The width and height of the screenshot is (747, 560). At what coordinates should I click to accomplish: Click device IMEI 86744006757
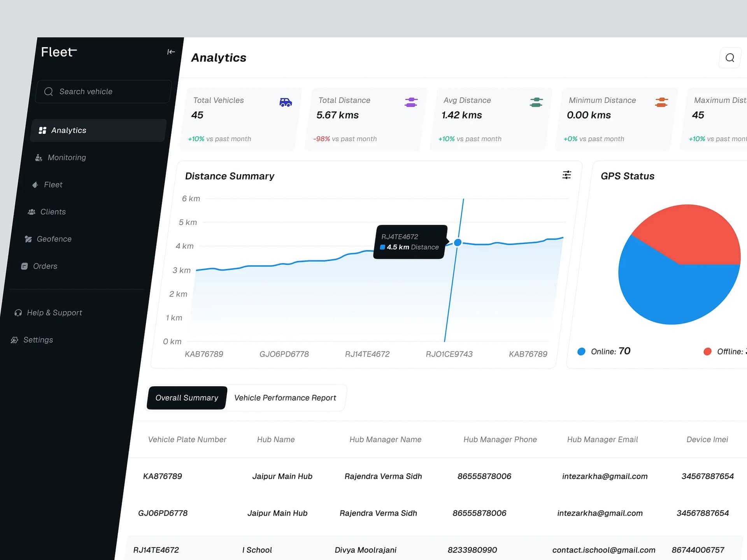coord(698,550)
